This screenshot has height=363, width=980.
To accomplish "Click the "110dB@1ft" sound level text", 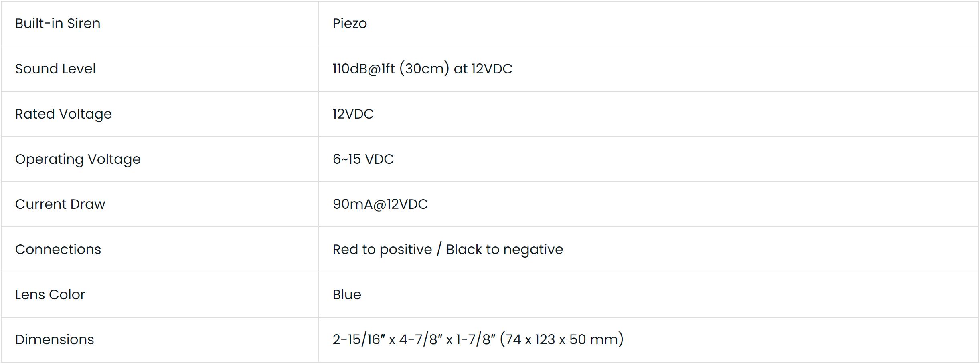I will tap(364, 69).
